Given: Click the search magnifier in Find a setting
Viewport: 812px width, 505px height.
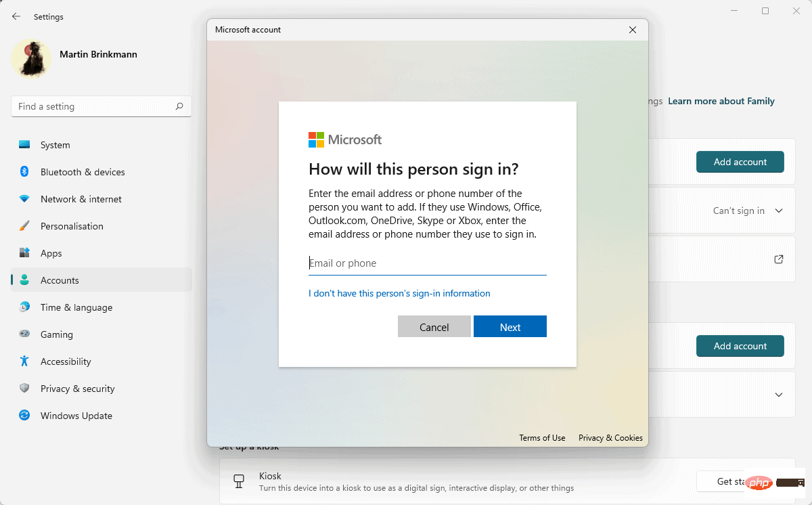Looking at the screenshot, I should (x=179, y=106).
